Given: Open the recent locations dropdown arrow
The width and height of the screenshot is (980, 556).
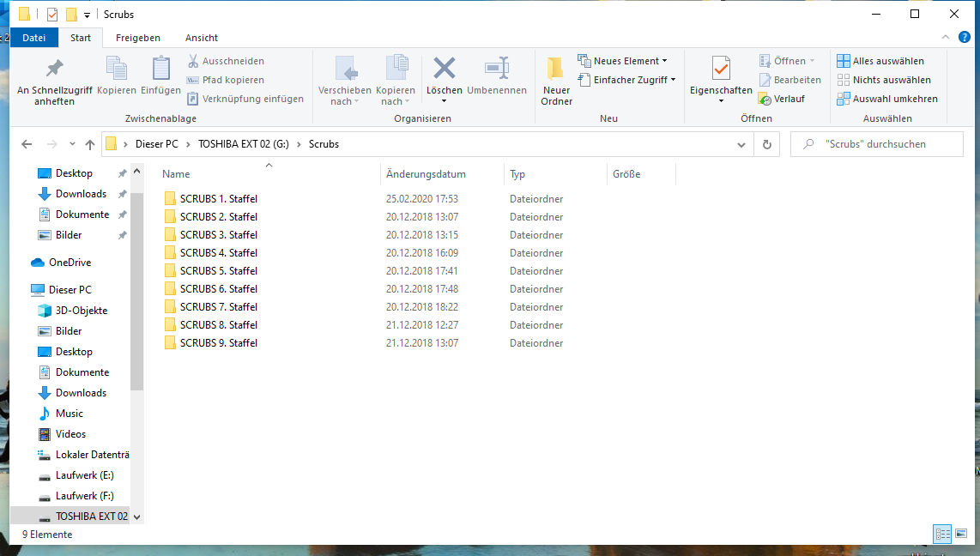Looking at the screenshot, I should pyautogui.click(x=72, y=144).
